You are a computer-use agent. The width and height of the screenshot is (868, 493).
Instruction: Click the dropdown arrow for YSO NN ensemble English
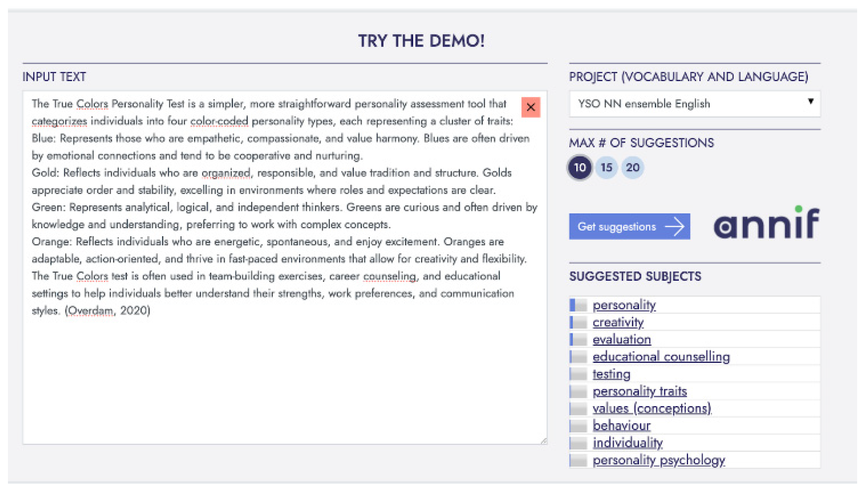[x=811, y=101]
